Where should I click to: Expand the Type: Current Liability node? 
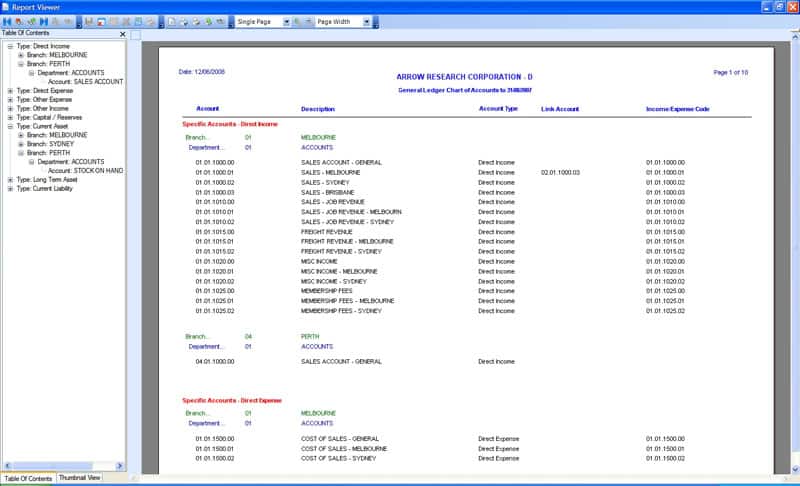(x=10, y=189)
